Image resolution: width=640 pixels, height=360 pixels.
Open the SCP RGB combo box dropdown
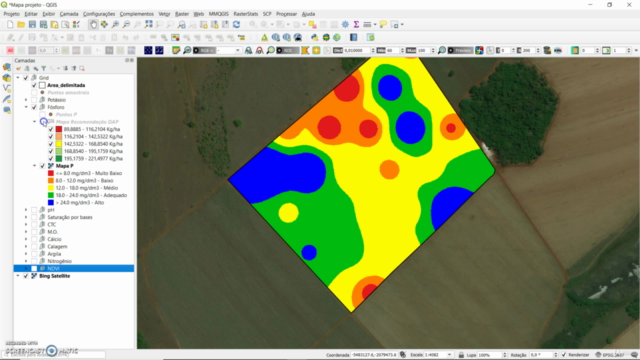tap(238, 50)
